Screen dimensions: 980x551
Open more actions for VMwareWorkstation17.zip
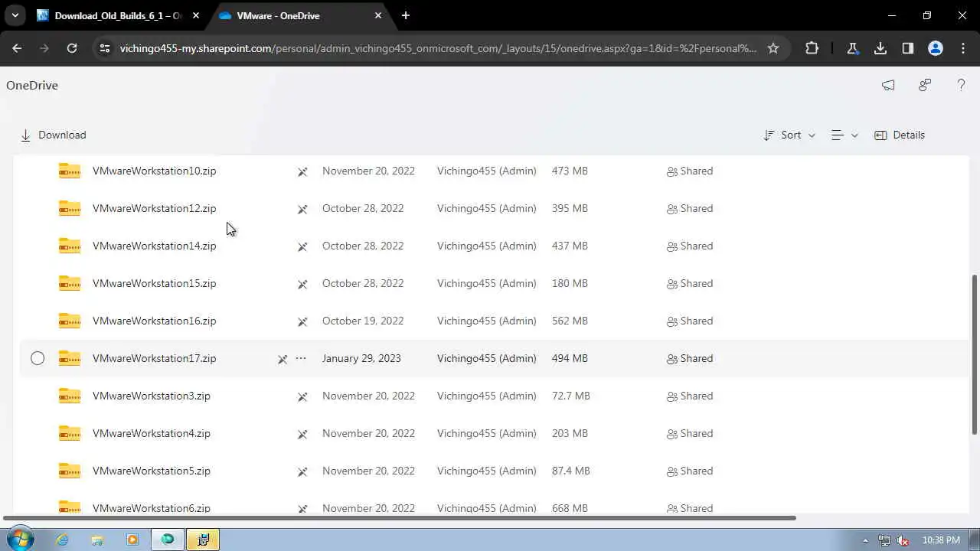[x=301, y=358]
